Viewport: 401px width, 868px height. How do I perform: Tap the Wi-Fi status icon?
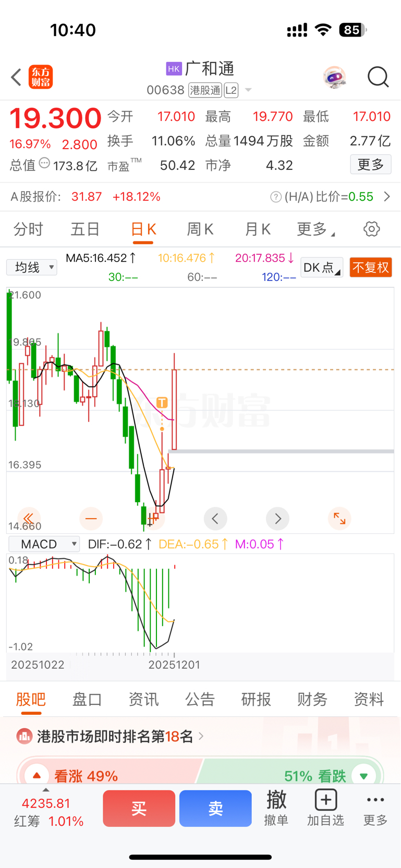[323, 30]
